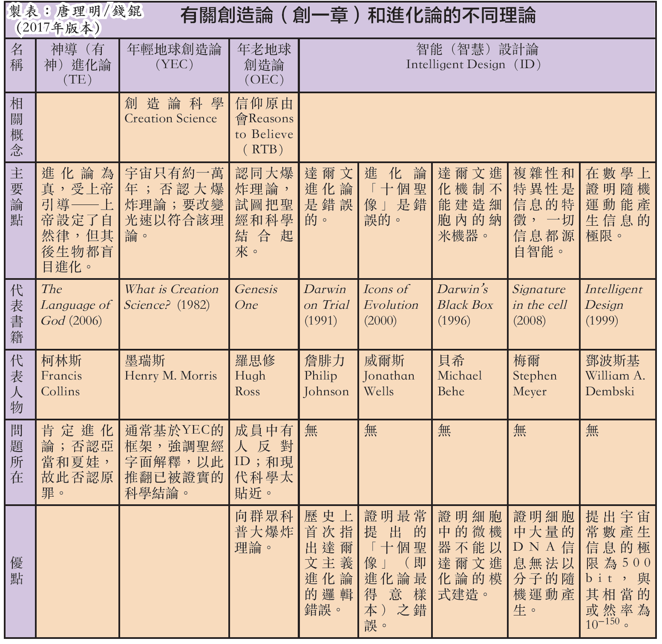
Task: Click the table title about creation and evolution theories
Action: pos(357,16)
